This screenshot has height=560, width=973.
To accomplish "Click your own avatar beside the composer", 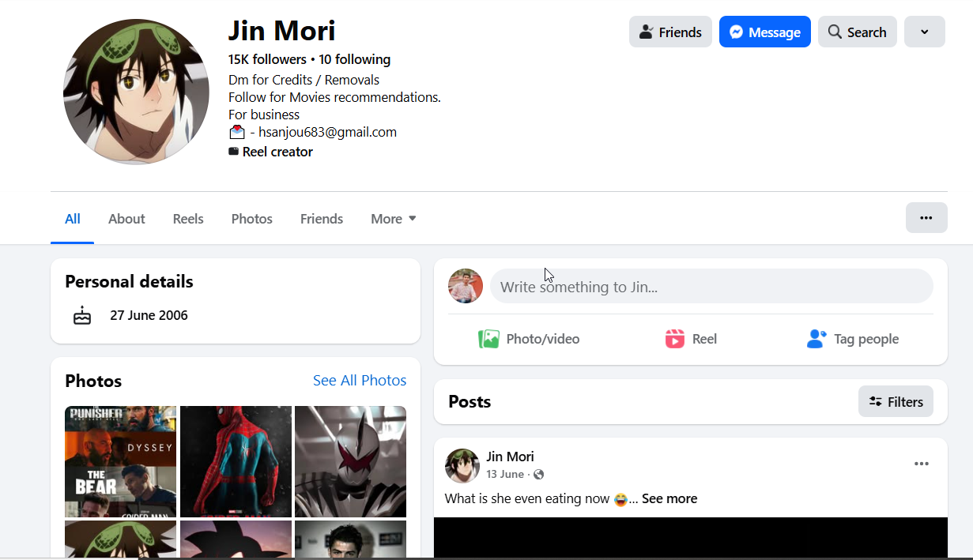I will pos(466,286).
